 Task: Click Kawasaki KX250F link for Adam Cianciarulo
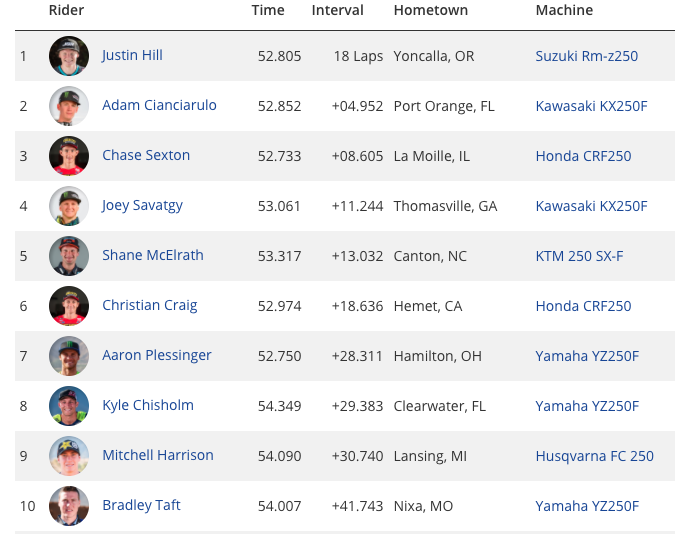tap(592, 106)
